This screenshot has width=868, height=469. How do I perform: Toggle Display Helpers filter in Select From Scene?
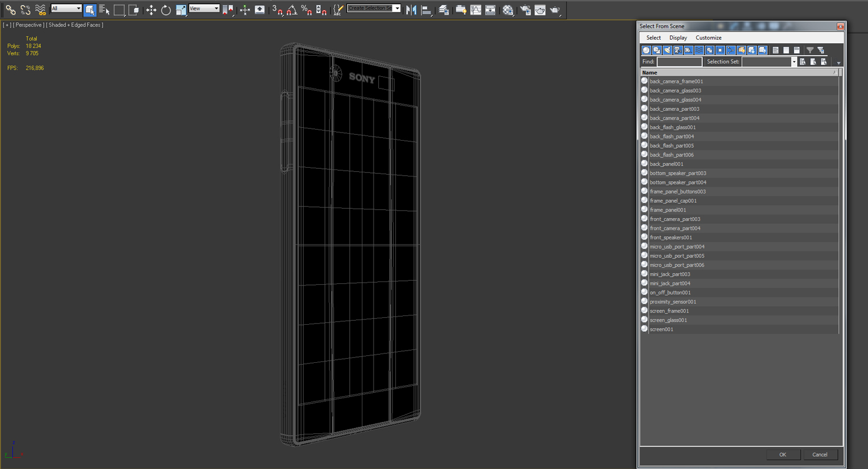click(689, 50)
